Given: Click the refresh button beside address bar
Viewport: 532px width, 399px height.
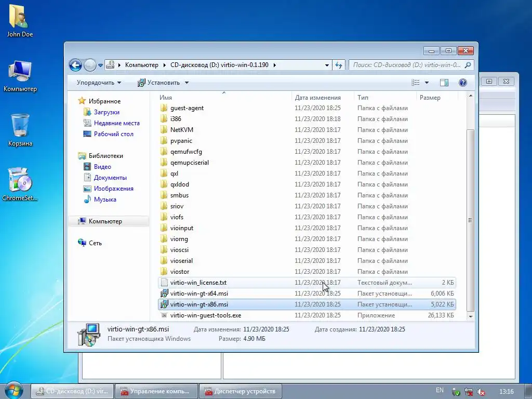Looking at the screenshot, I should click(x=339, y=65).
